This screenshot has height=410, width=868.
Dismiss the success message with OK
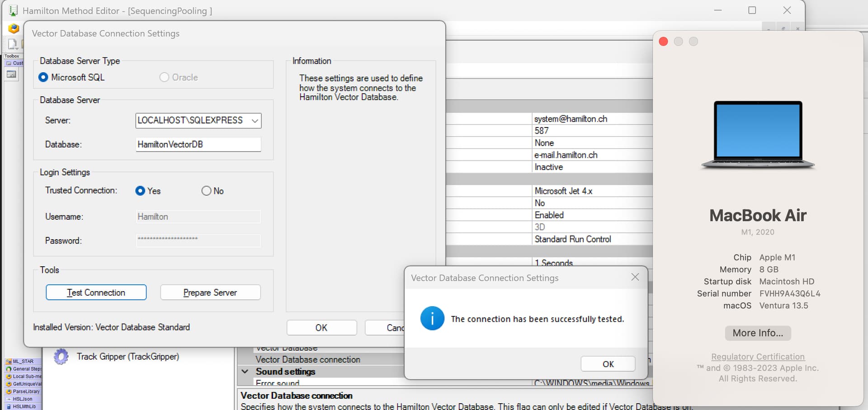pos(608,364)
